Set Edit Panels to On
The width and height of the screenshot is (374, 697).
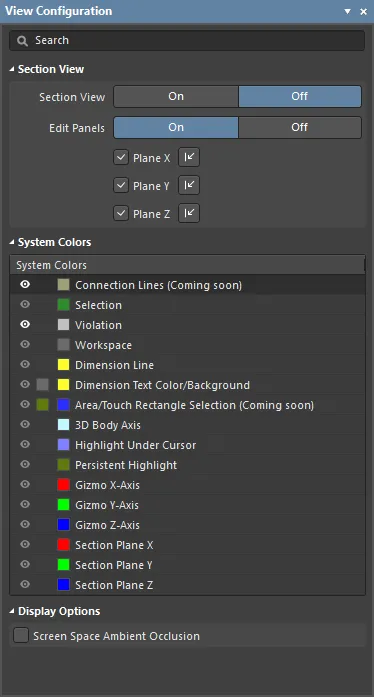[x=176, y=127]
